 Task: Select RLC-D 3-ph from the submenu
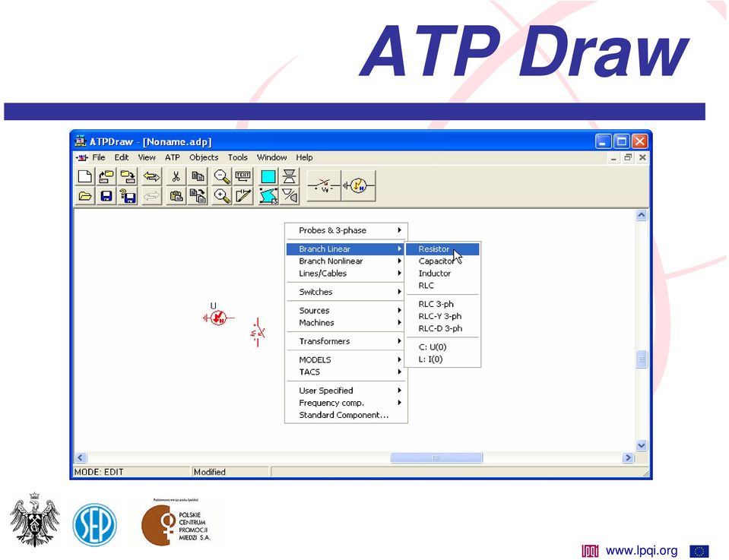[442, 328]
